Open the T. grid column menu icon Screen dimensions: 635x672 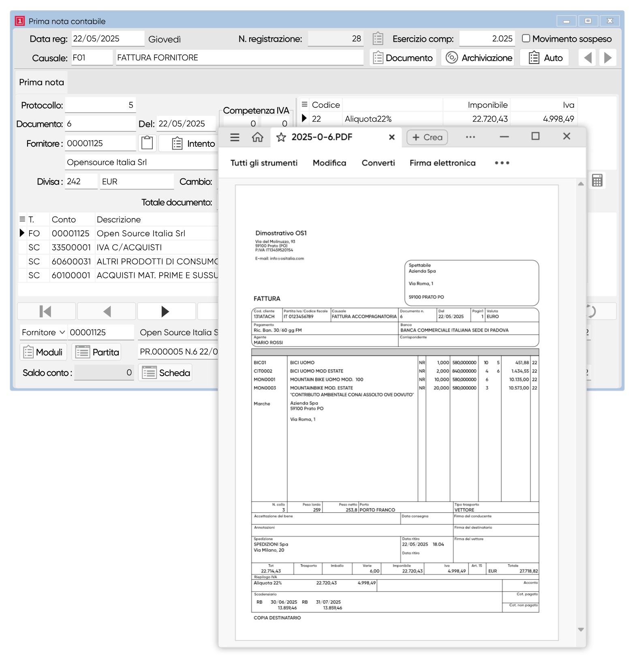(x=23, y=219)
